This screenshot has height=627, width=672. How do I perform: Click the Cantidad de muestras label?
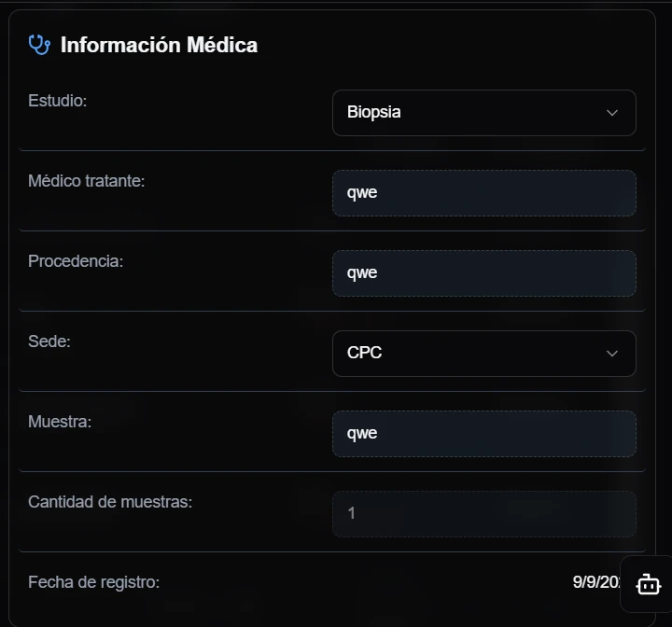110,501
